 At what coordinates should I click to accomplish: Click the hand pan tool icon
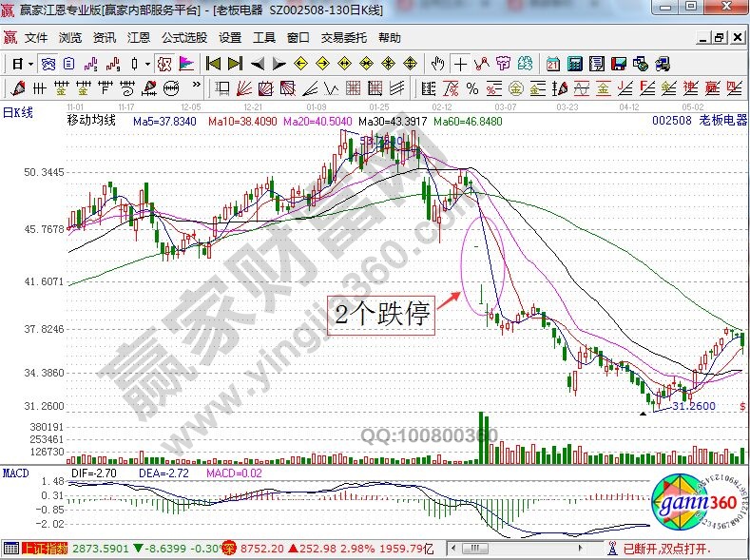click(x=437, y=64)
